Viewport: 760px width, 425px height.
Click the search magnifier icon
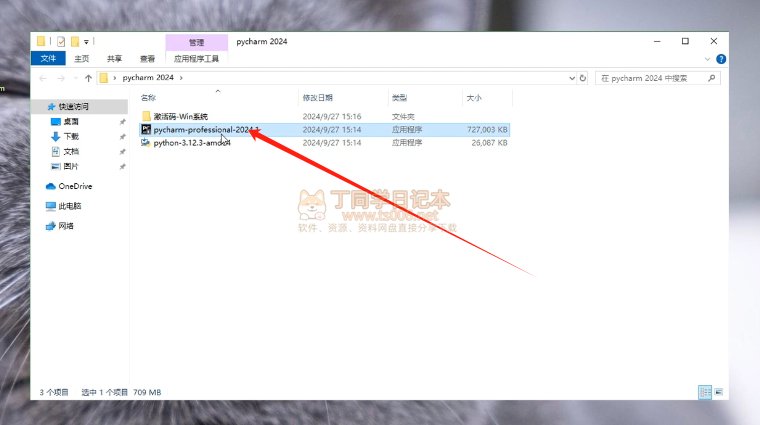point(712,78)
